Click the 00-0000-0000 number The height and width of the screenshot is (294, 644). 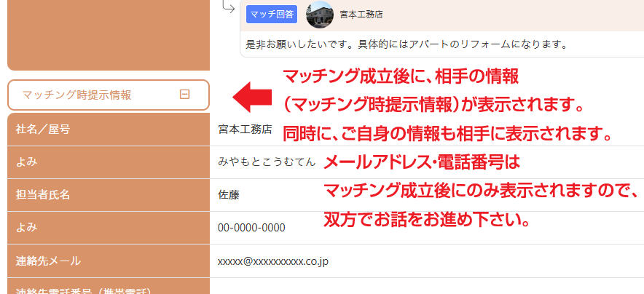(x=251, y=228)
